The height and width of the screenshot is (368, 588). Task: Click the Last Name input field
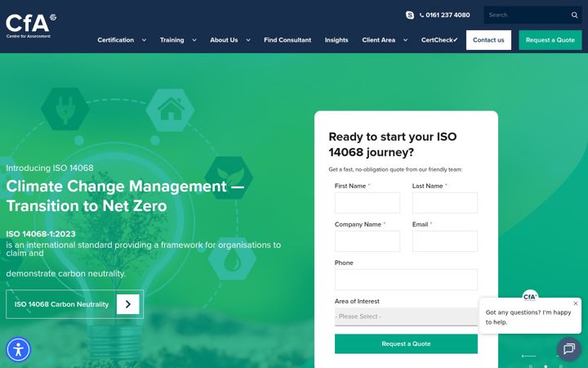tap(445, 203)
